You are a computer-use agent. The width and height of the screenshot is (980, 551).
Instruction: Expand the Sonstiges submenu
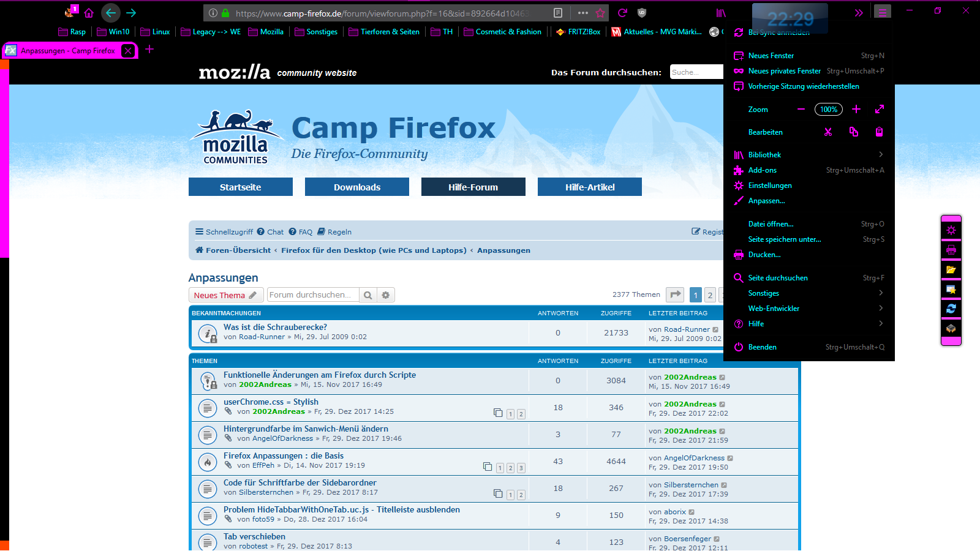click(809, 293)
